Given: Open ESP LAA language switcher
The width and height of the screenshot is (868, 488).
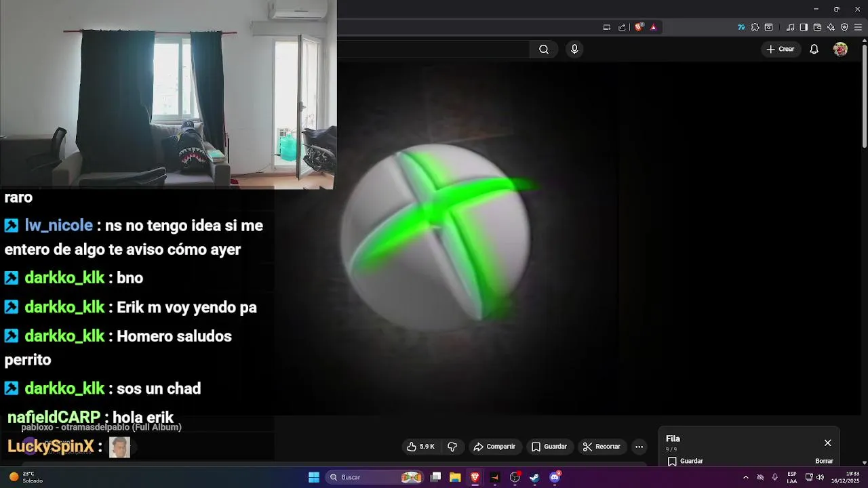Looking at the screenshot, I should pos(792,477).
